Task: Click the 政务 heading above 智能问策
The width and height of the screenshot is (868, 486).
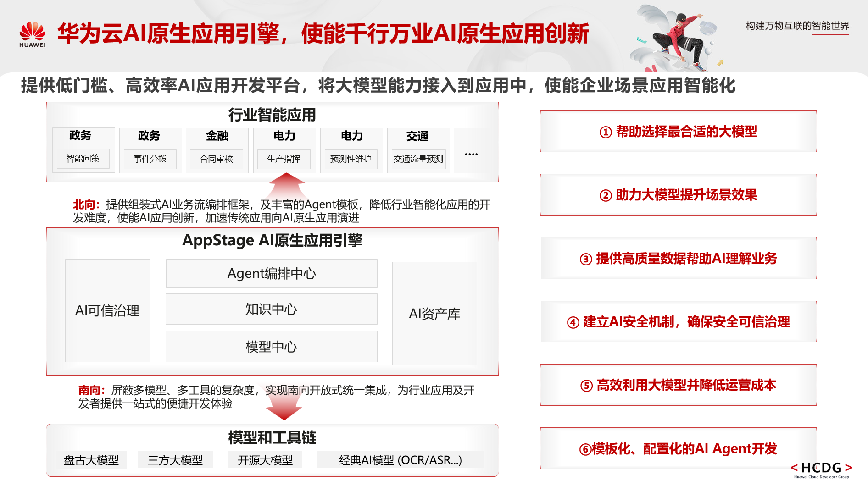Action: tap(80, 135)
